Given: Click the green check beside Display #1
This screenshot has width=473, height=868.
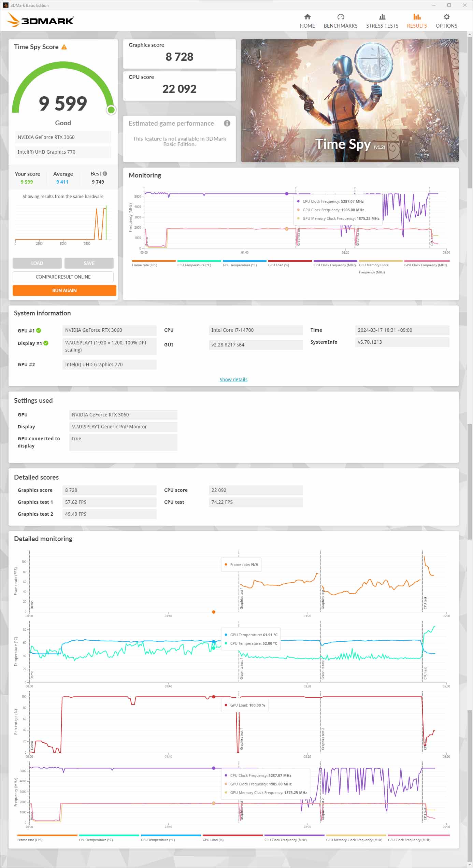Looking at the screenshot, I should coord(46,343).
